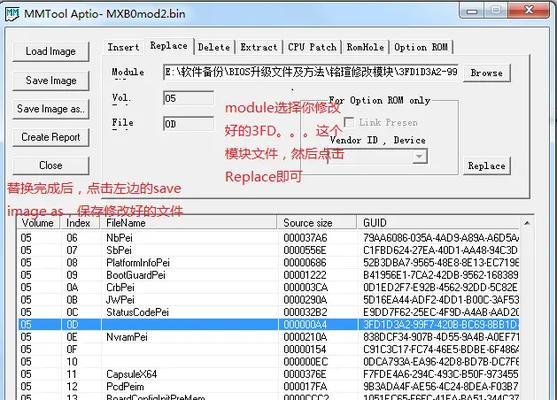
Task: Click the Browse button for module path
Action: pyautogui.click(x=487, y=73)
